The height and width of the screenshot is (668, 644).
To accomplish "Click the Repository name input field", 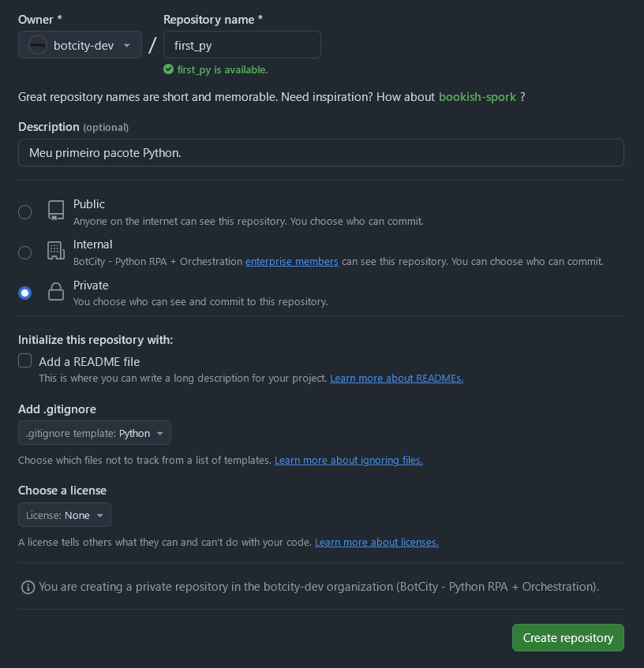I will (241, 45).
